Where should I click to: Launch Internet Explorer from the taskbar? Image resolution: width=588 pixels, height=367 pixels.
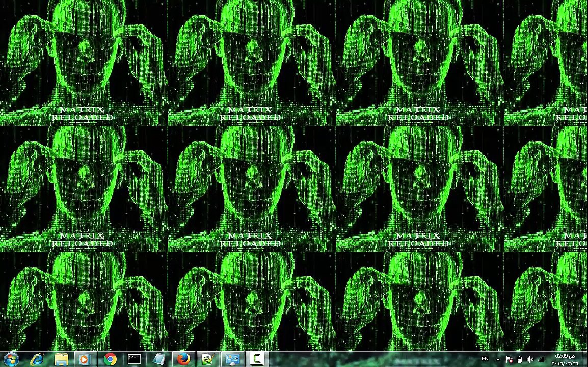click(x=37, y=359)
